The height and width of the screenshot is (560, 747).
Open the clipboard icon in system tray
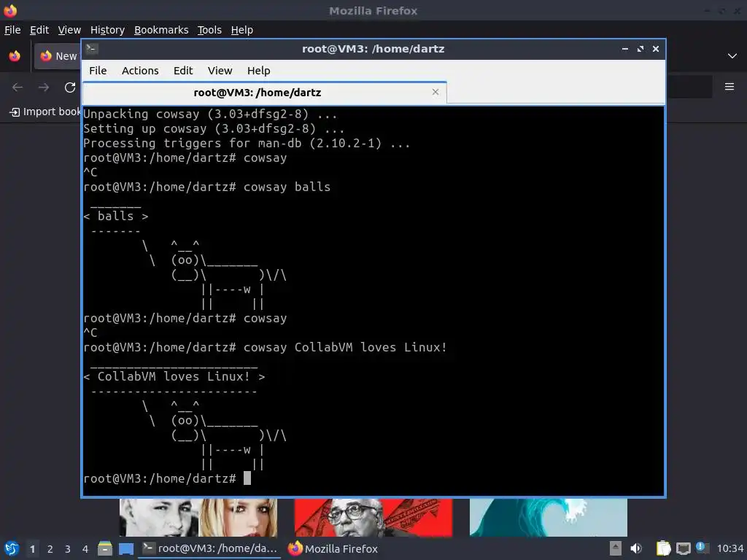tap(663, 548)
